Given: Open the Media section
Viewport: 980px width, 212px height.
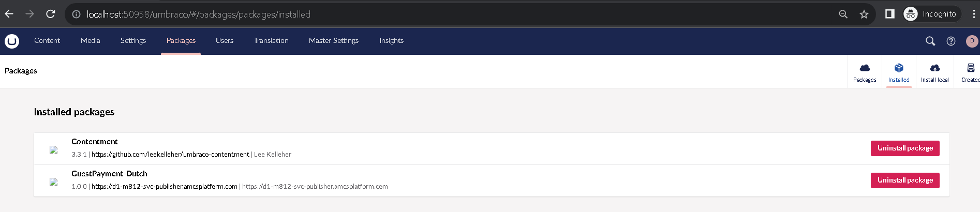Looking at the screenshot, I should (91, 40).
